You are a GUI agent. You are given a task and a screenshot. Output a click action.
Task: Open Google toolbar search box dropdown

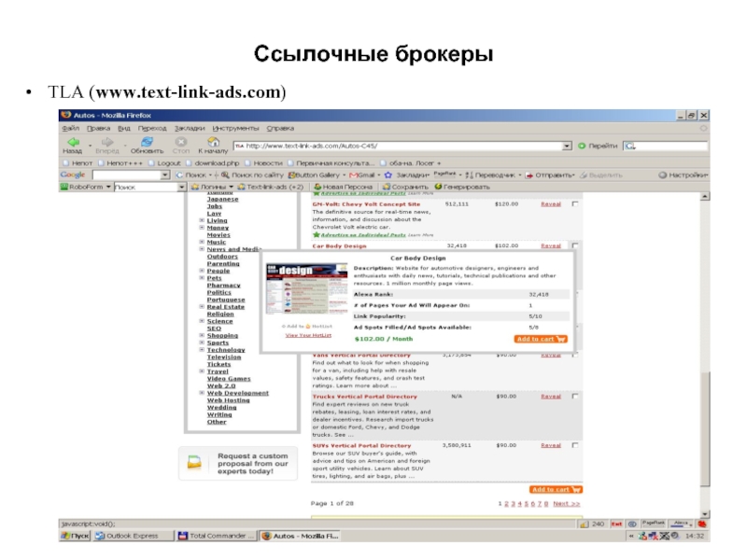pyautogui.click(x=165, y=175)
